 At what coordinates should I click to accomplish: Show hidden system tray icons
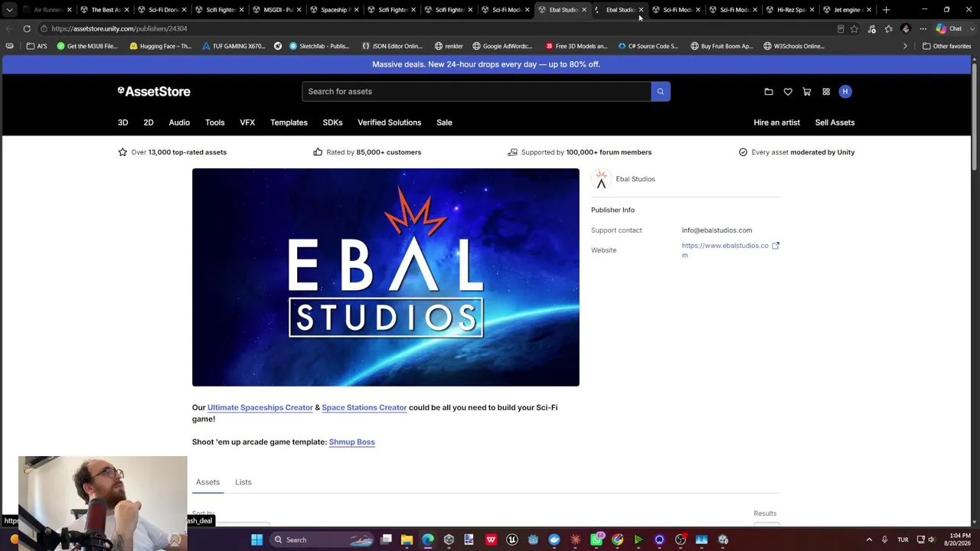869,540
